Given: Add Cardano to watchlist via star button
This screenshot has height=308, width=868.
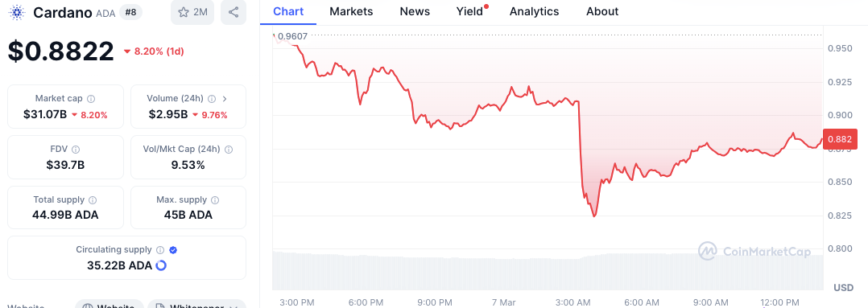Looking at the screenshot, I should click(192, 12).
